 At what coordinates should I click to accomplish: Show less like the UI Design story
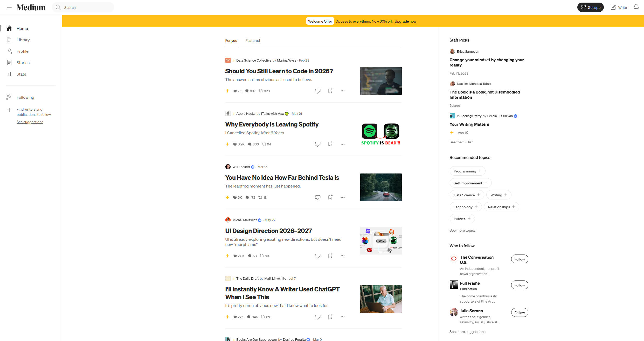tap(318, 256)
